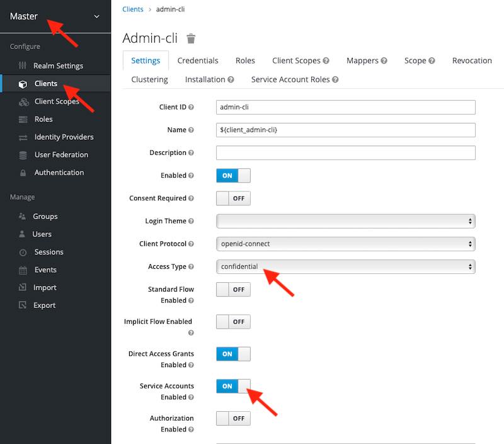
Task: Switch to the Clustering tab
Action: 149,79
